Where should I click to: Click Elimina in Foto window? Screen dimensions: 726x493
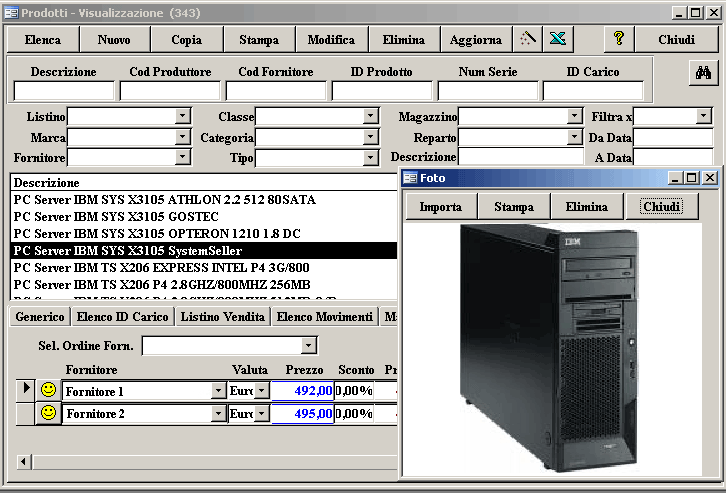(587, 206)
